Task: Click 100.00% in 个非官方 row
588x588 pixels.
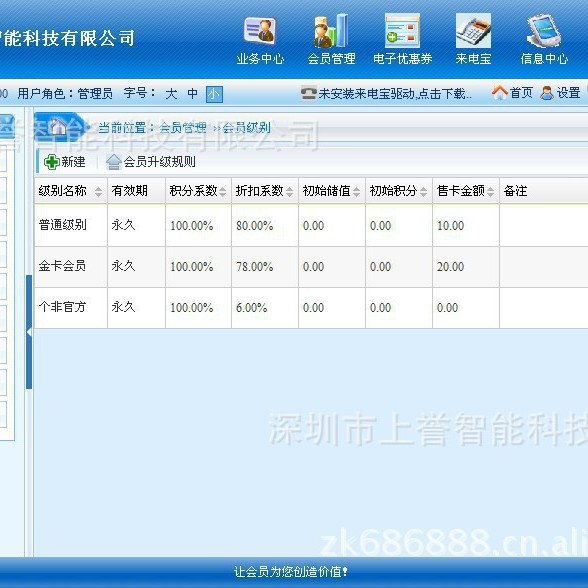Action: 192,308
